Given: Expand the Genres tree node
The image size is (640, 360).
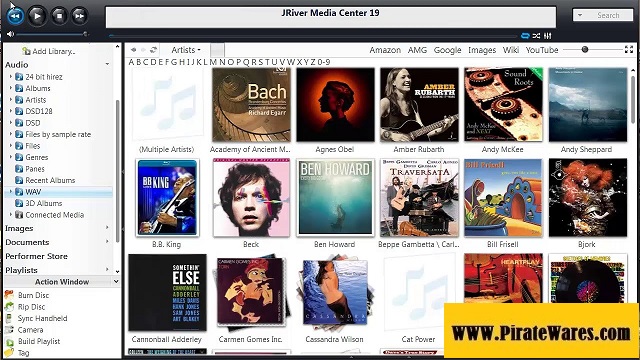Looking at the screenshot, I should (x=11, y=157).
